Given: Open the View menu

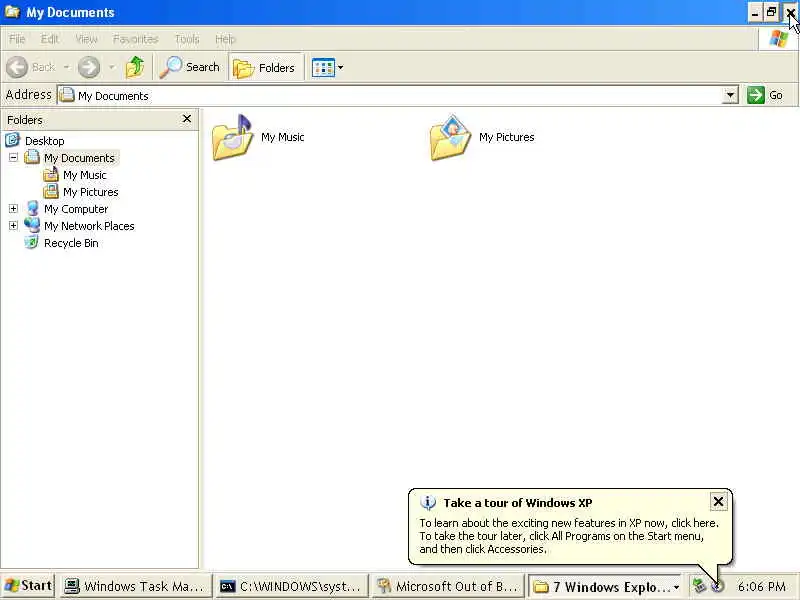Looking at the screenshot, I should click(x=86, y=39).
